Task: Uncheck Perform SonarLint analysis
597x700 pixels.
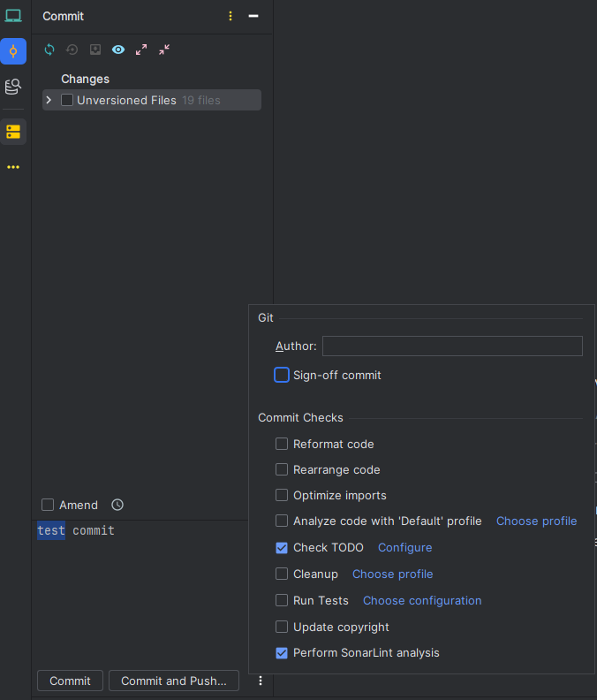Action: tap(282, 653)
